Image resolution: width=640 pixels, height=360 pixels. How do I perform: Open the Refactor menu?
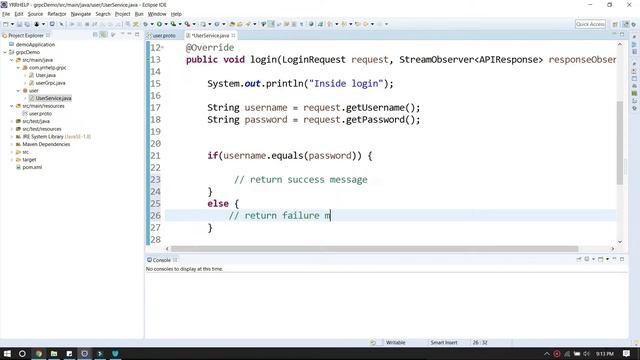point(57,14)
